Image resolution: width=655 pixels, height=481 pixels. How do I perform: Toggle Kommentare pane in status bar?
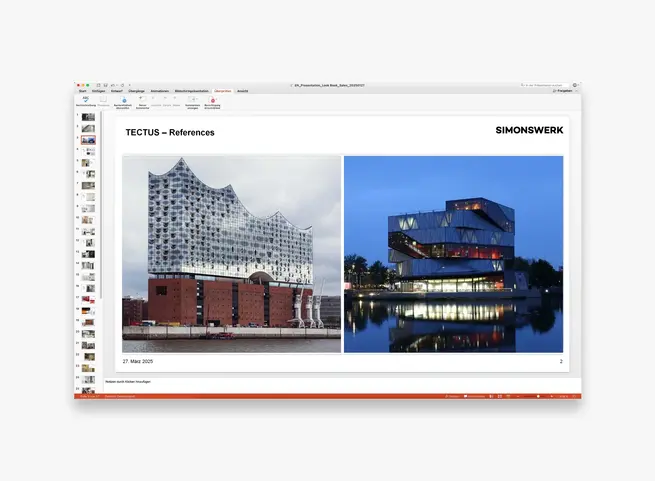coord(475,396)
